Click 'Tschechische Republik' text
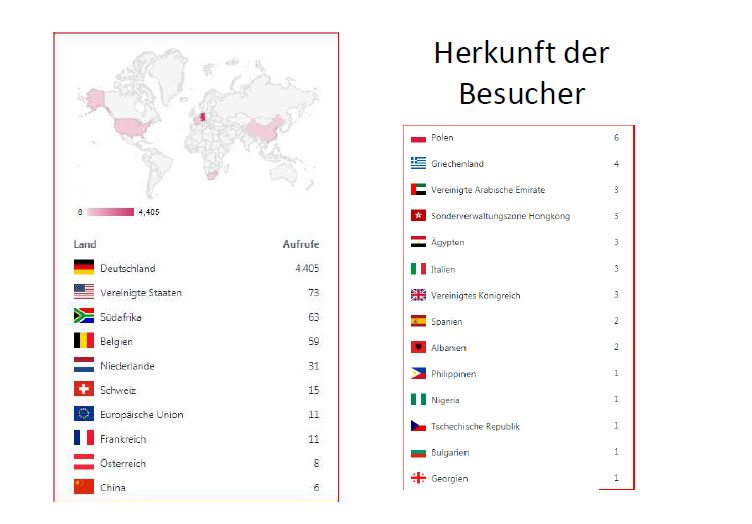Image resolution: width=752 pixels, height=524 pixels. click(x=475, y=427)
